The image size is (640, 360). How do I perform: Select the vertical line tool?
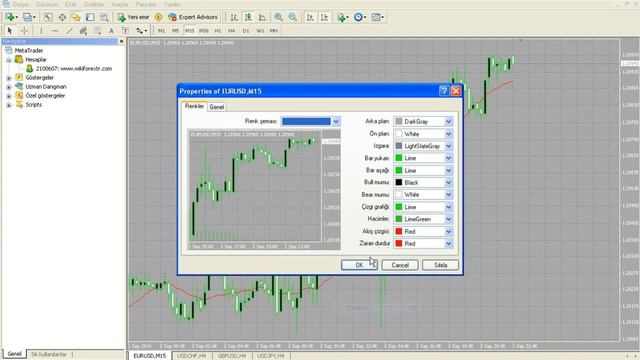[41, 31]
